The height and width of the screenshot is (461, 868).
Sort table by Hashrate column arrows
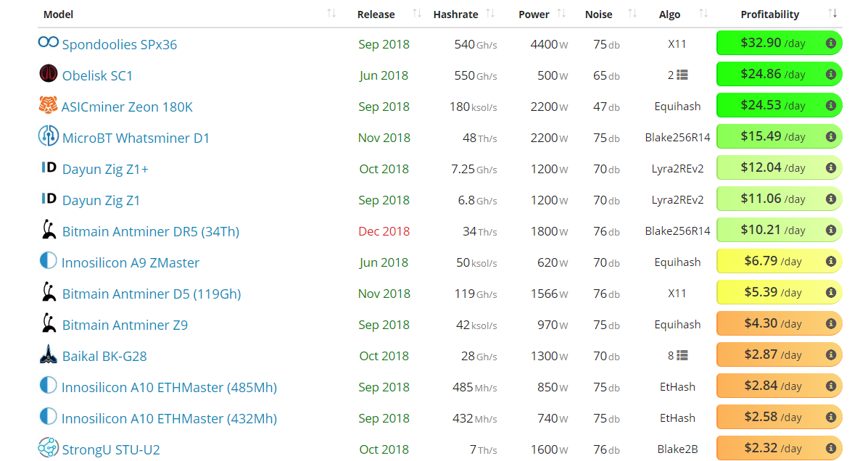(x=490, y=13)
